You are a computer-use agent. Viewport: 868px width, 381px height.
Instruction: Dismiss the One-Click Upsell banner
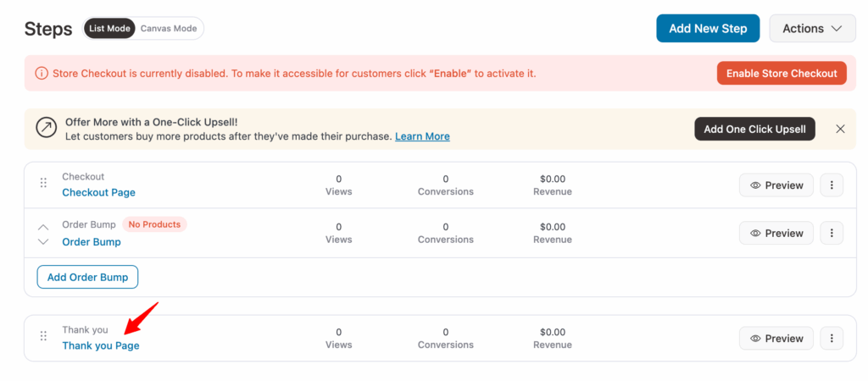pyautogui.click(x=840, y=129)
